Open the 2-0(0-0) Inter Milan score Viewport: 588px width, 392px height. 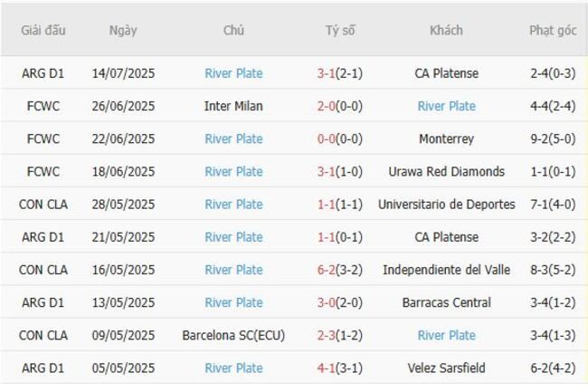pos(340,106)
